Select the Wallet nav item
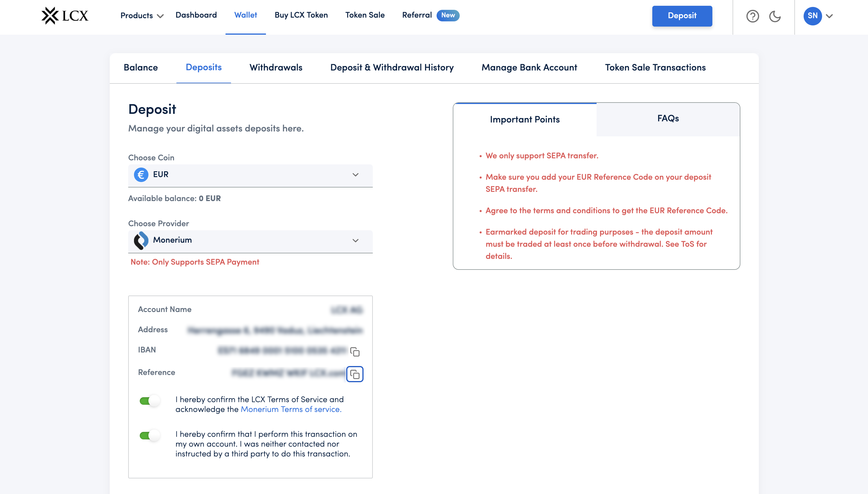Image resolution: width=868 pixels, height=494 pixels. tap(245, 15)
